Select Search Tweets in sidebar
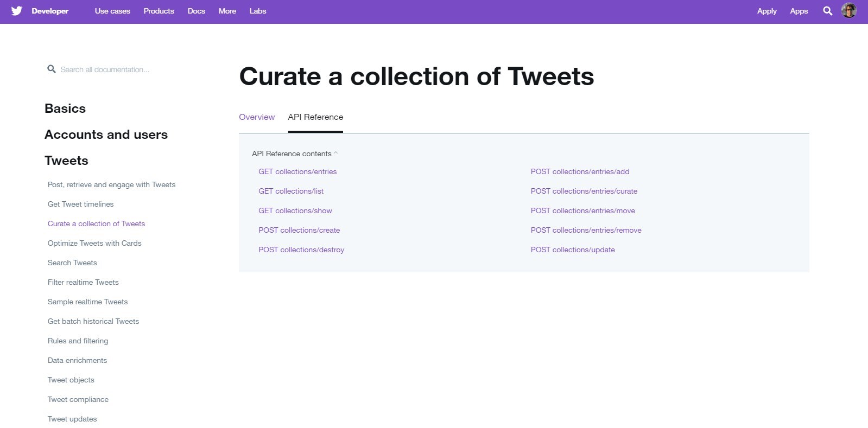Viewport: 868px width, 428px height. pos(72,263)
